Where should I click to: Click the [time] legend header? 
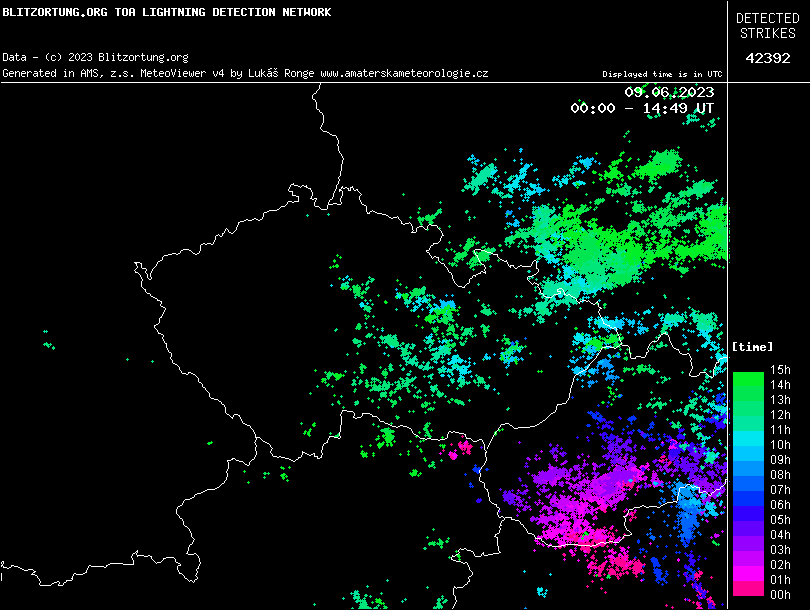click(752, 346)
